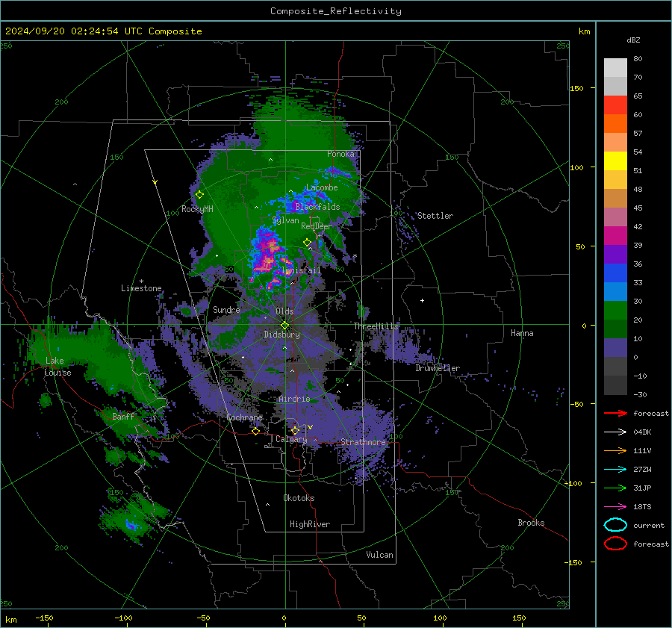This screenshot has width=672, height=628.
Task: Click the yellow 54-51 dBZ color swatch
Action: (615, 161)
